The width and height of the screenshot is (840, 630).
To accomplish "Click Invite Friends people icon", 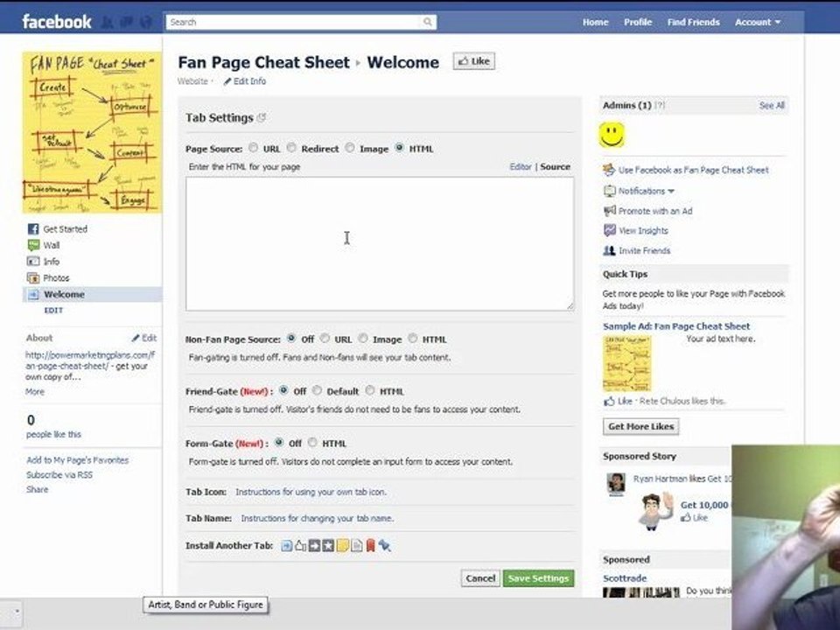I will (x=610, y=251).
